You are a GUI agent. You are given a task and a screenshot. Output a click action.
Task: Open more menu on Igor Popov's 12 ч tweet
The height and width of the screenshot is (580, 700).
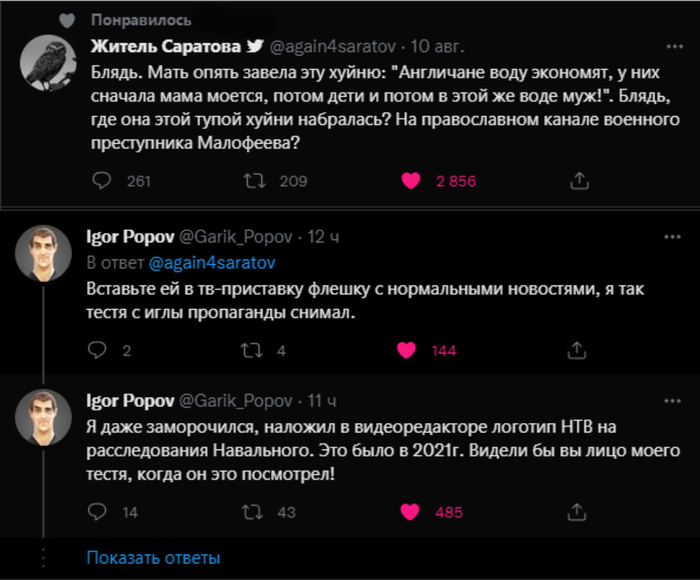pos(670,237)
